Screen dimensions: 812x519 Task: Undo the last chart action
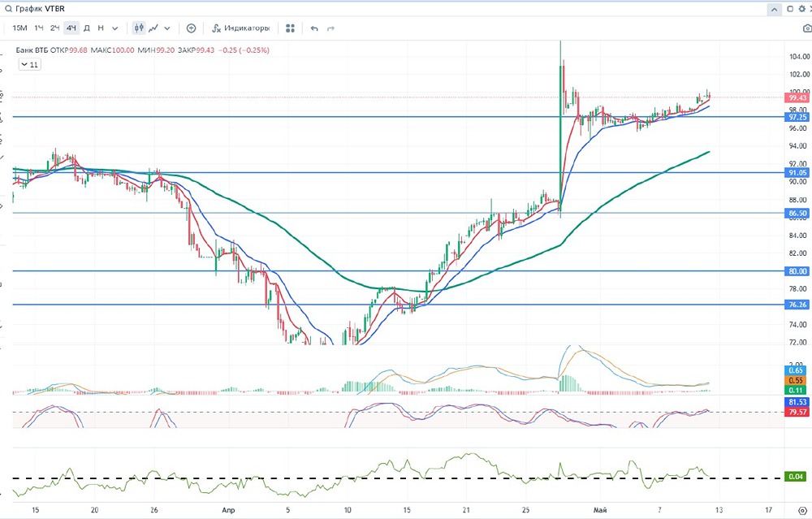[314, 28]
